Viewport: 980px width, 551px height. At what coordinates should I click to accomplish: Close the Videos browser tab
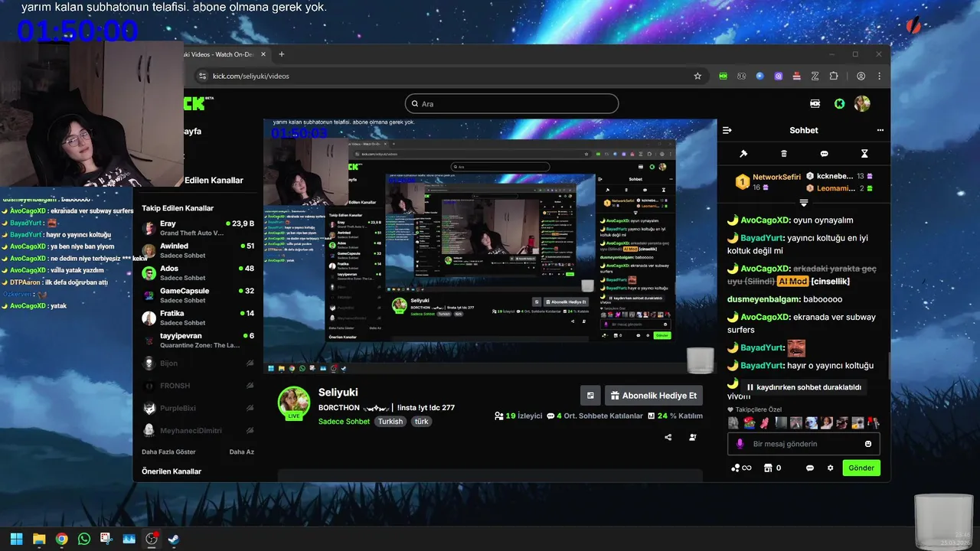pyautogui.click(x=263, y=54)
